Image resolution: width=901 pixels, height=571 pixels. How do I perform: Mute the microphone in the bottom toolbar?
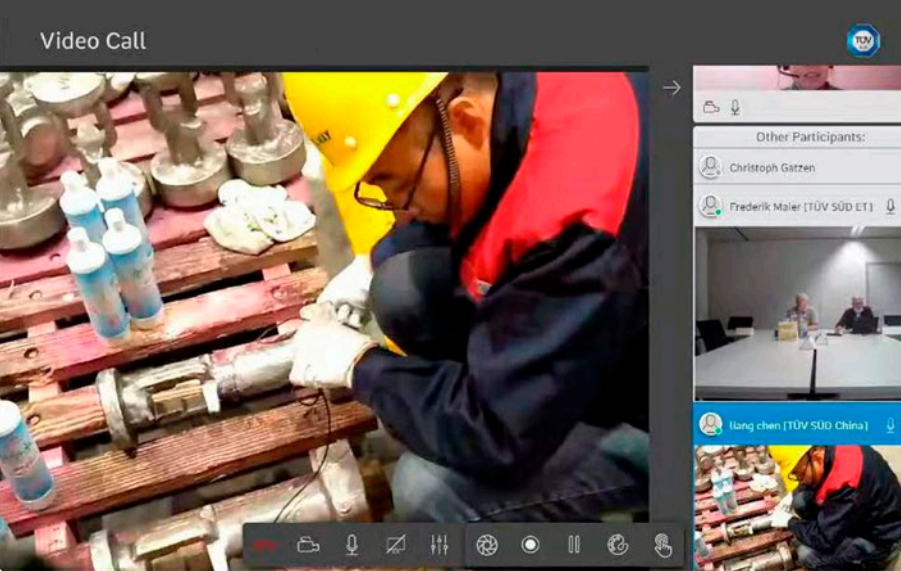coord(351,545)
